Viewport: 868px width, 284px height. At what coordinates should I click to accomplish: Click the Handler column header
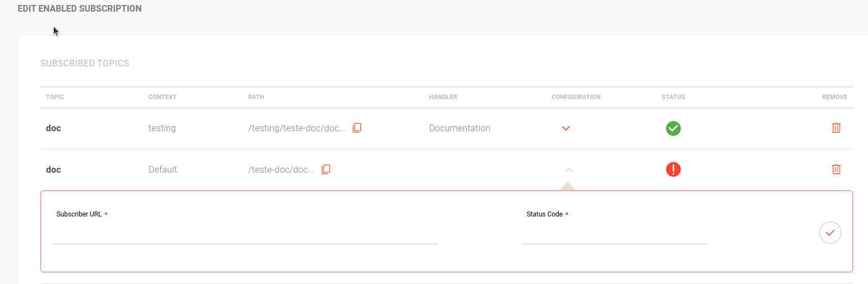point(443,97)
